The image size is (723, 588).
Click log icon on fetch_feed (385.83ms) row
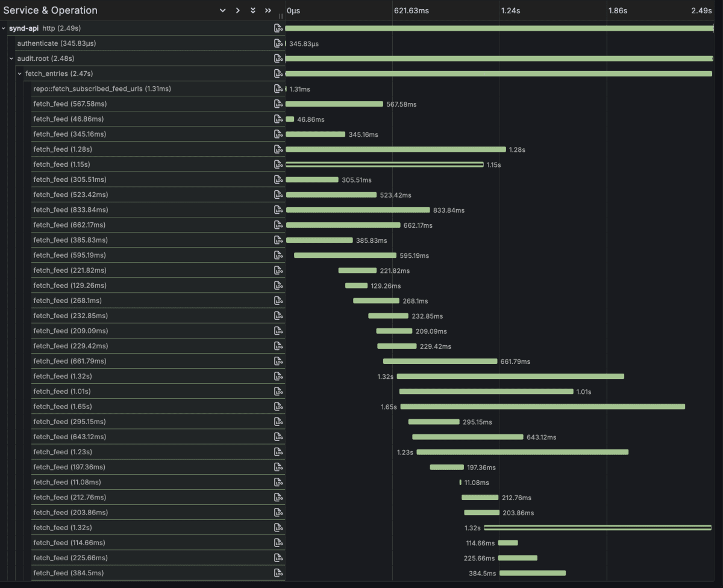pyautogui.click(x=278, y=240)
